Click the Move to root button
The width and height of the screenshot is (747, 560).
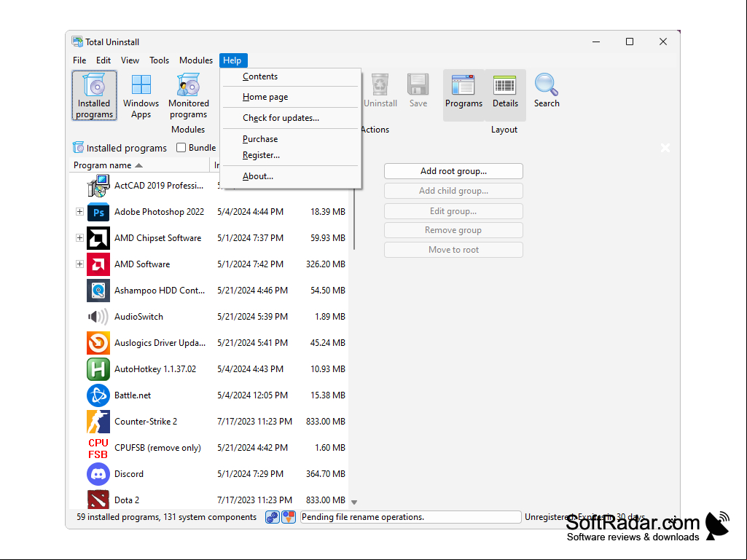point(453,250)
